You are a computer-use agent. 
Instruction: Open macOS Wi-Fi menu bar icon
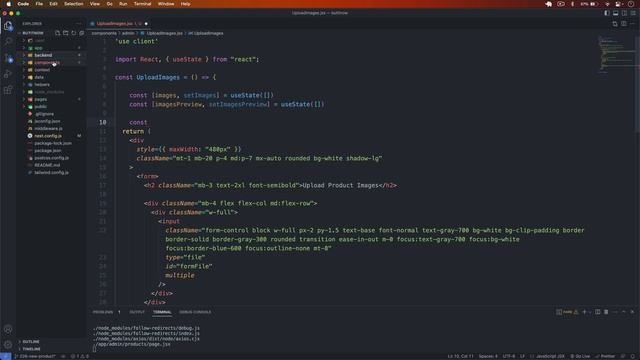pos(607,4)
